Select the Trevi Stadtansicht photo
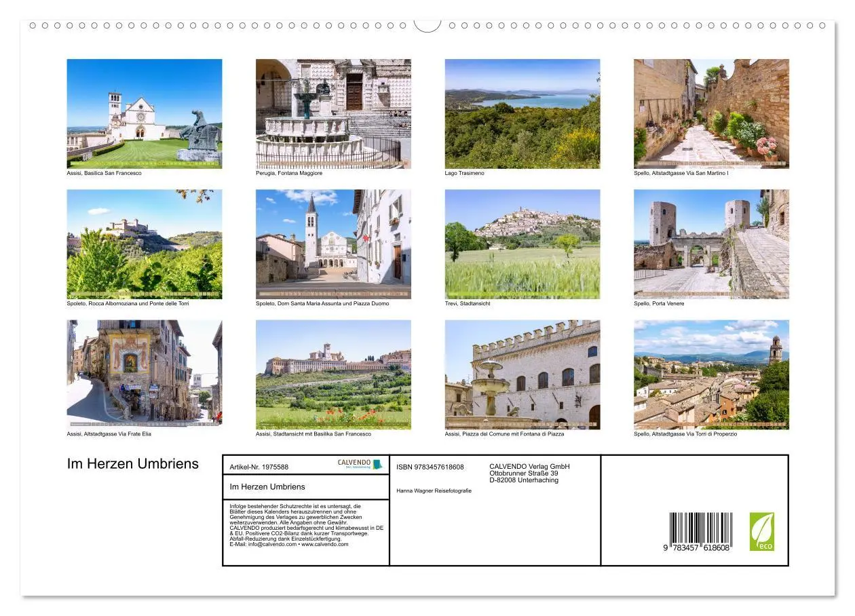Viewport: 855px width, 616px height. [x=523, y=244]
